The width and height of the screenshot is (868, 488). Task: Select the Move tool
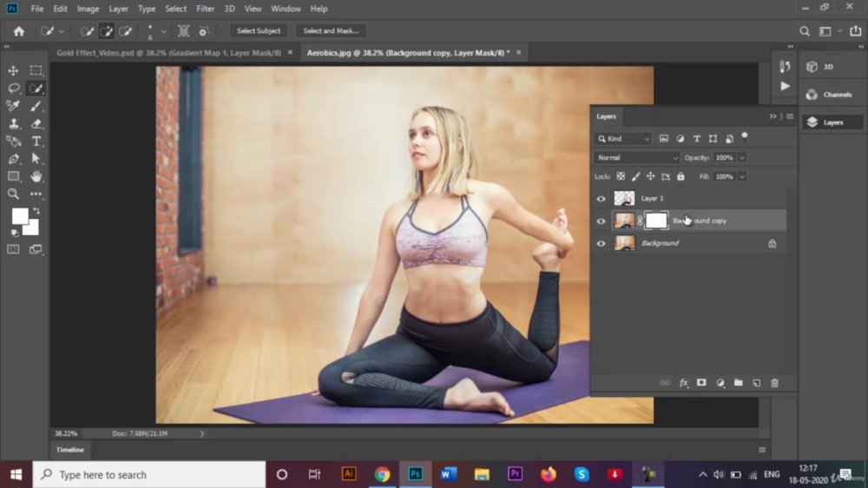pyautogui.click(x=13, y=71)
